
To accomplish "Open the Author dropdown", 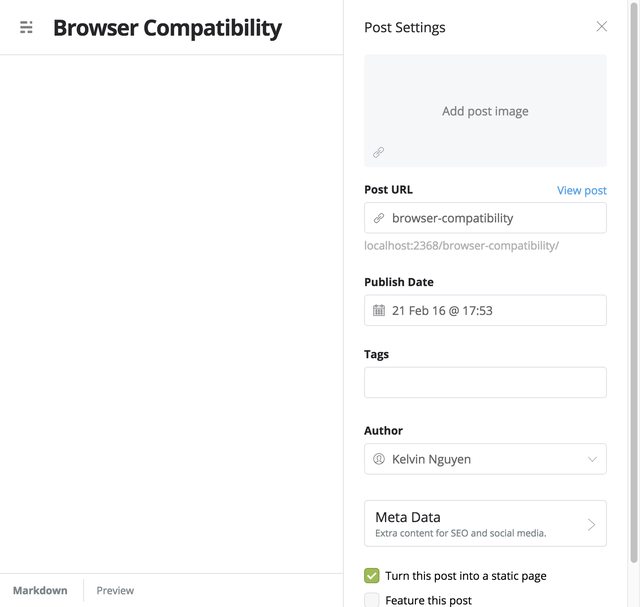I will point(485,459).
